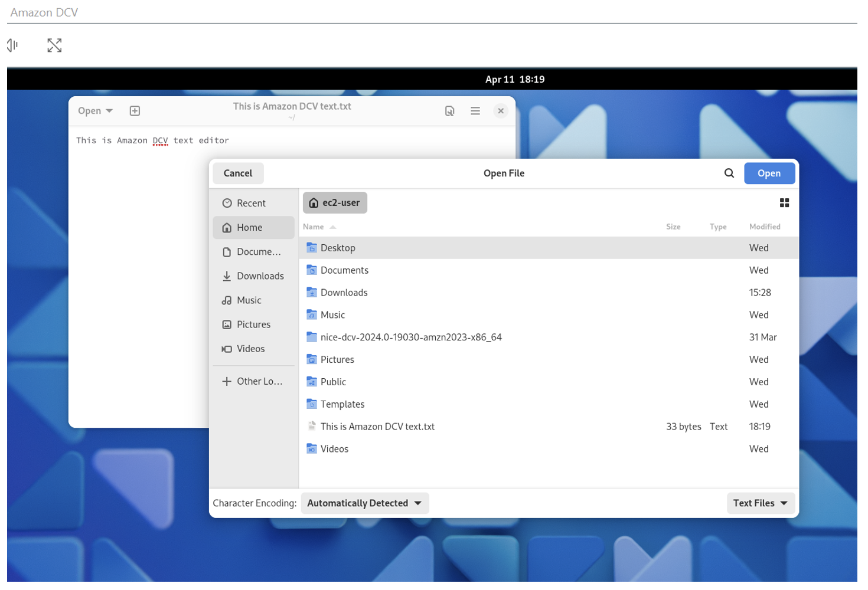Select the 'This is Amazon DCV text.txt' file name
The width and height of the screenshot is (868, 590).
[x=378, y=427]
